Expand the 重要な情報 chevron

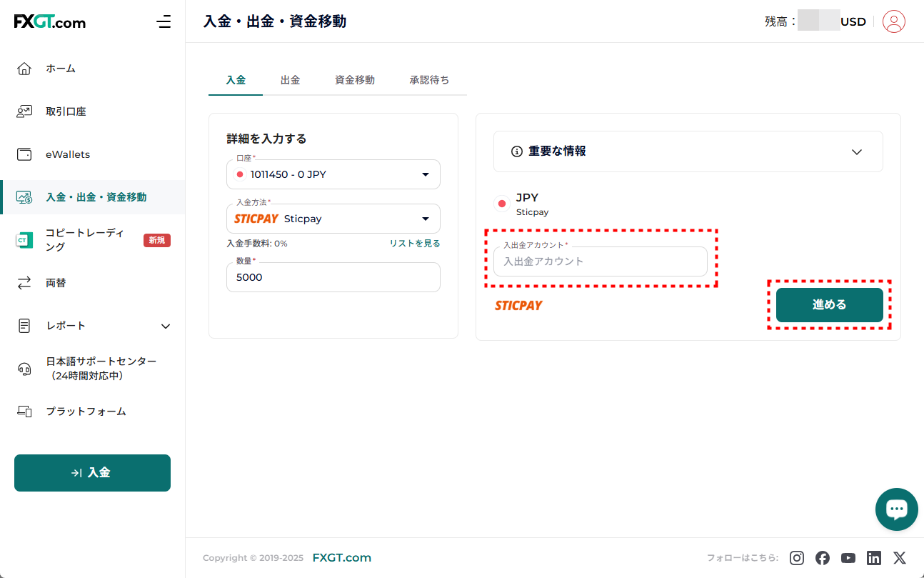pyautogui.click(x=858, y=151)
